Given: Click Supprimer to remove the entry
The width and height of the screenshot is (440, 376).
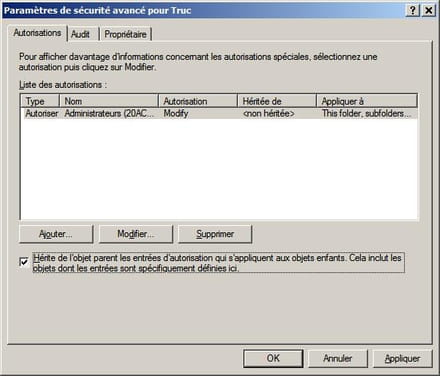Looking at the screenshot, I should pyautogui.click(x=215, y=234).
